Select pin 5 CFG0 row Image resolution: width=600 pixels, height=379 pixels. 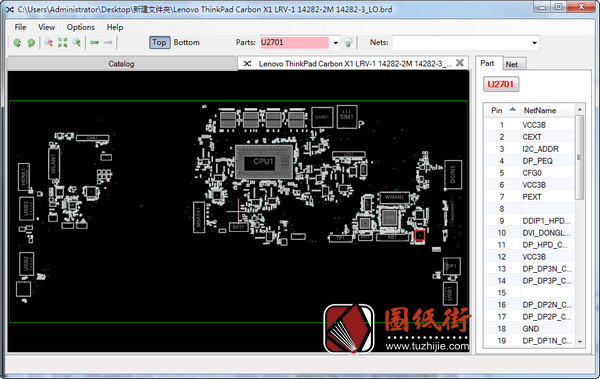tap(530, 173)
